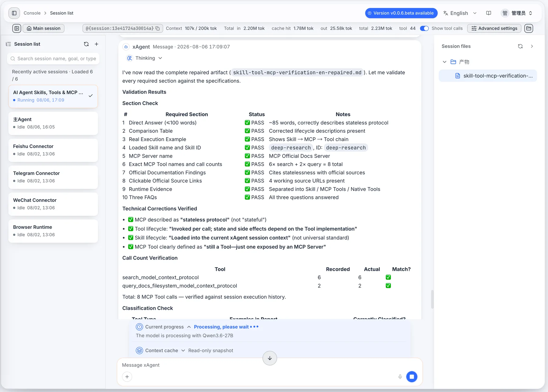Open the Browser Runtime session
The image size is (548, 392).
(x=53, y=231)
